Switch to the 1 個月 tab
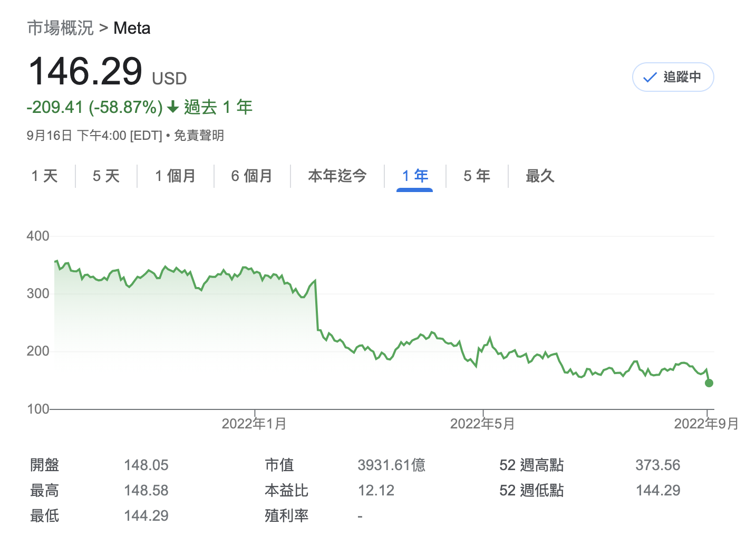The width and height of the screenshot is (756, 535). (176, 176)
